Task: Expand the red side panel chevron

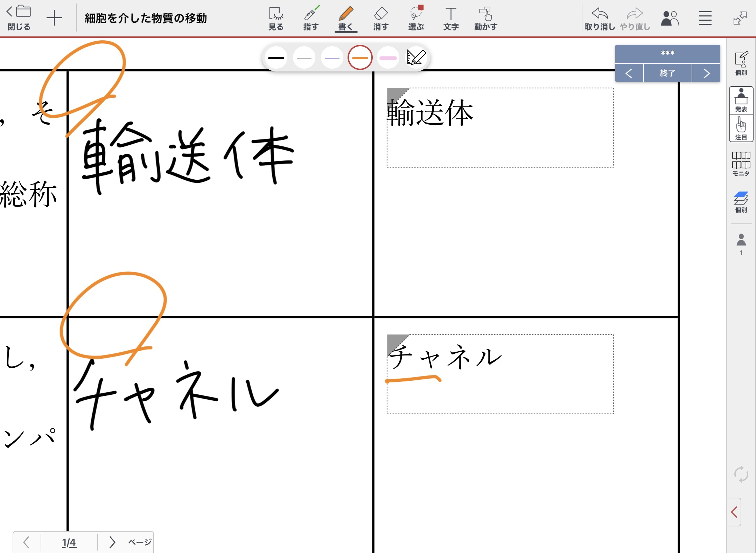Action: coord(734,512)
